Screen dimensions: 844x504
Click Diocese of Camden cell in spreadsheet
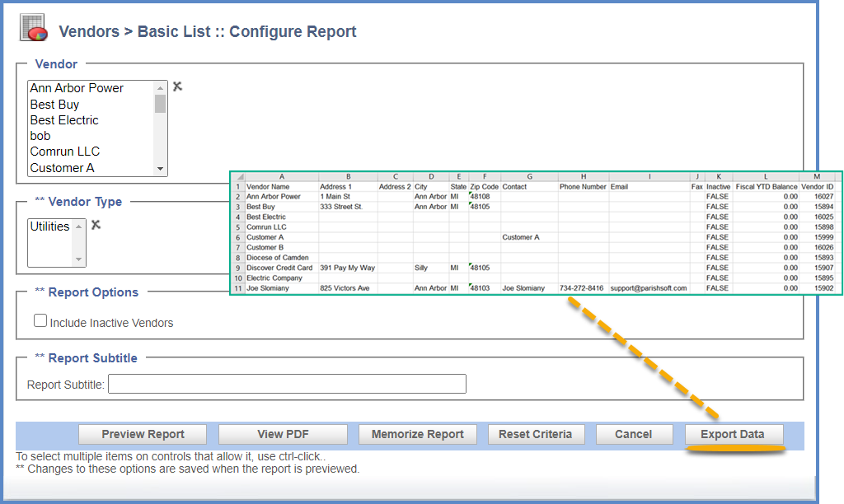(282, 258)
